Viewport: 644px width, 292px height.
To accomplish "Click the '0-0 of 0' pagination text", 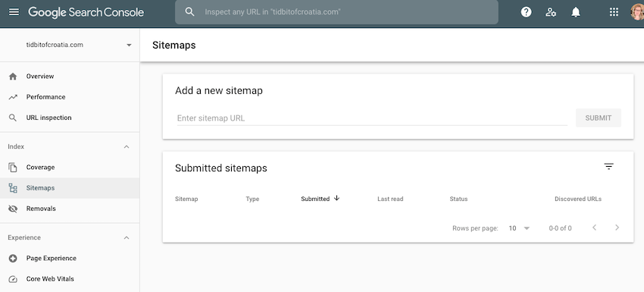I will point(560,228).
